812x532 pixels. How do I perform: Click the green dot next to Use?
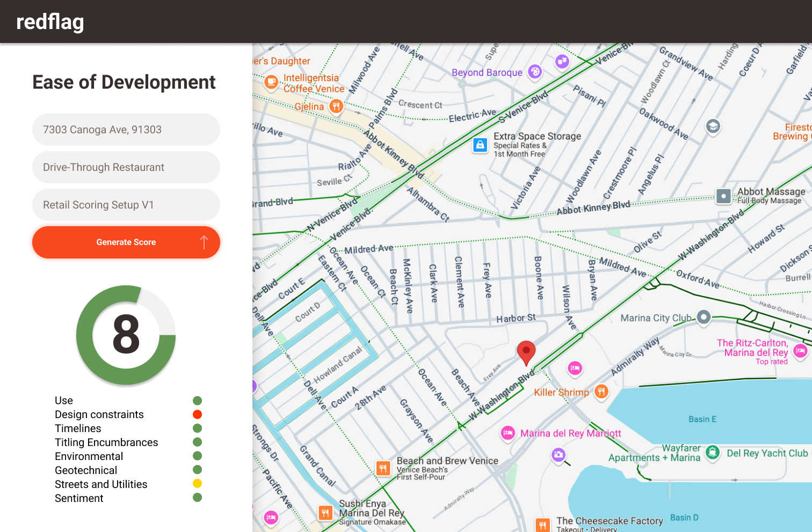[x=198, y=400]
